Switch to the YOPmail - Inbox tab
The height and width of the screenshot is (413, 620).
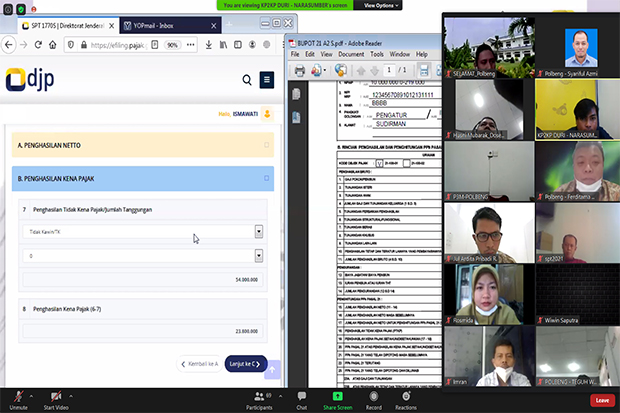point(165,26)
